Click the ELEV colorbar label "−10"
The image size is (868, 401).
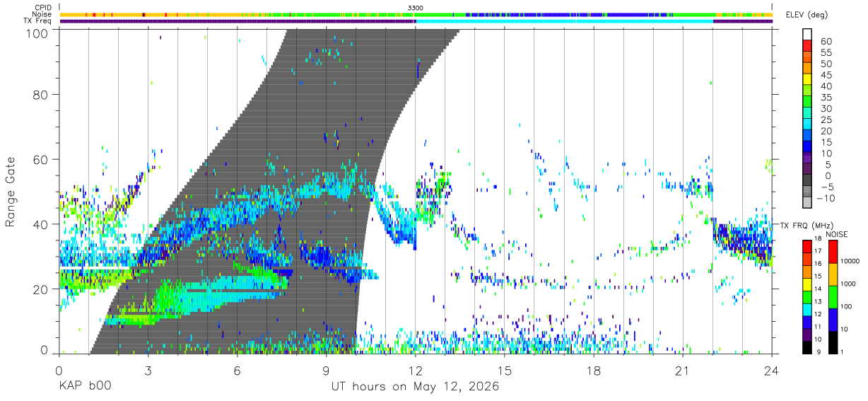(826, 198)
